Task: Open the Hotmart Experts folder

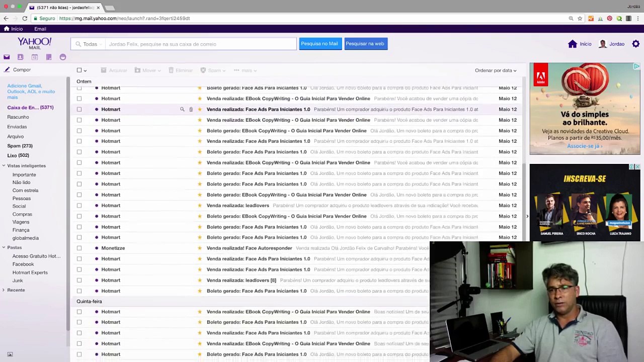Action: pos(30,273)
